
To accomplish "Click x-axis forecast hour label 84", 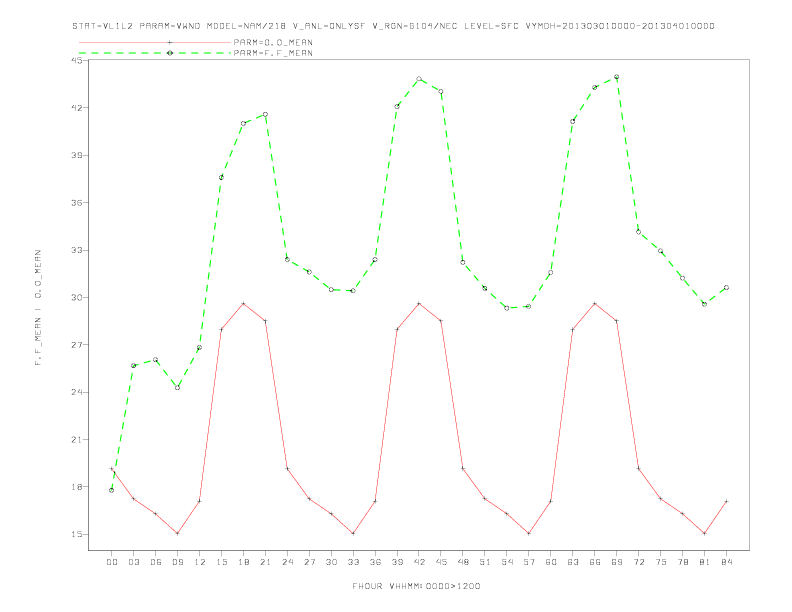I will tap(726, 562).
